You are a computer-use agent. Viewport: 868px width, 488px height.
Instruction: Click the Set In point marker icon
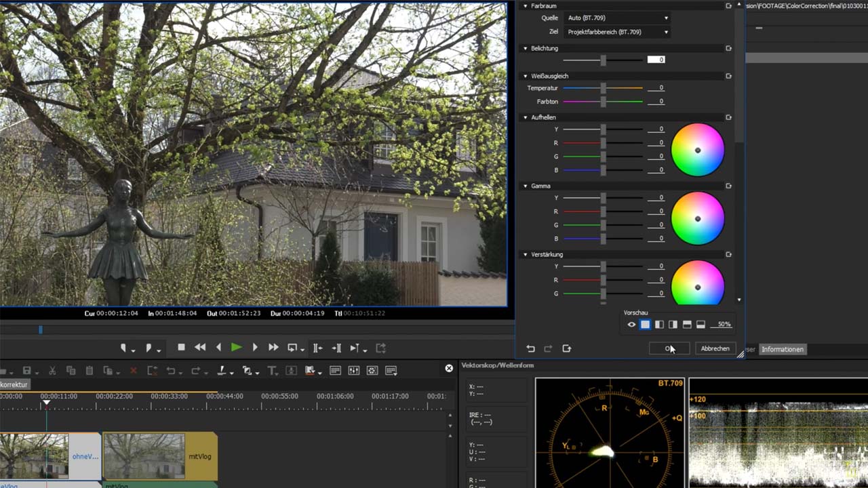coord(124,348)
